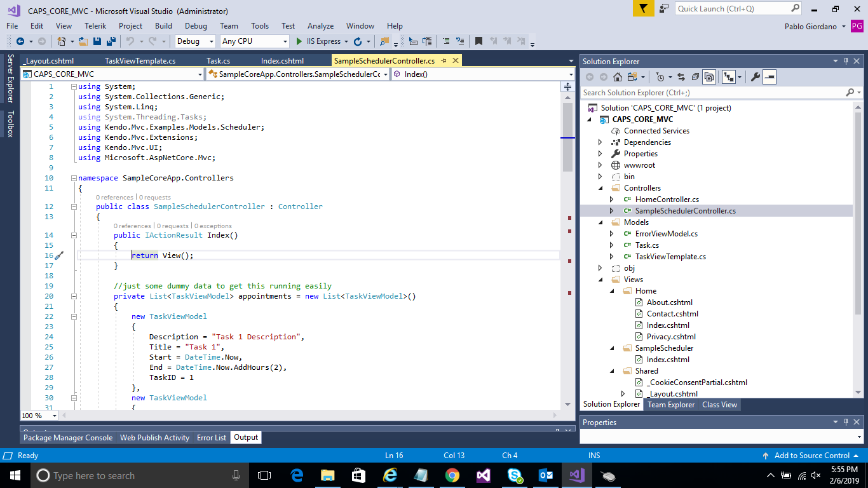The image size is (868, 488).
Task: Toggle auto-hide pin on Solution Explorer panel
Action: (x=846, y=62)
